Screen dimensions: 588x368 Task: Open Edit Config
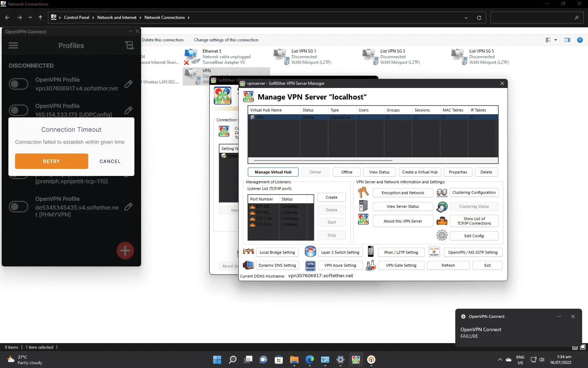click(x=474, y=236)
